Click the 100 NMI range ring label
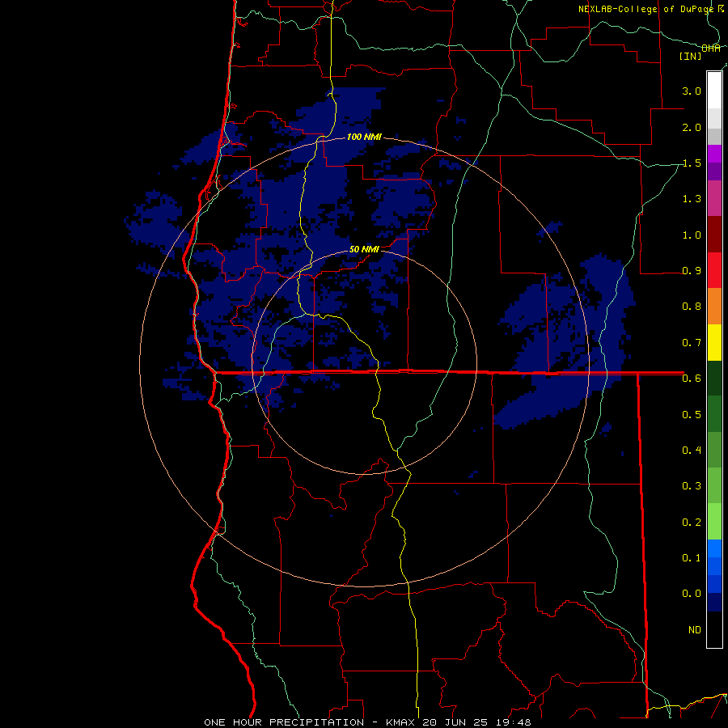 point(364,137)
